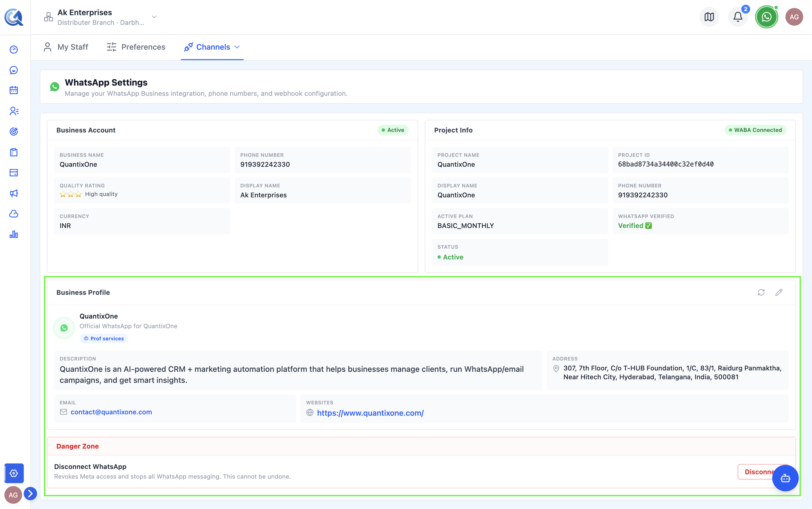The width and height of the screenshot is (812, 509).
Task: Open the chatbot floating button
Action: [x=785, y=478]
